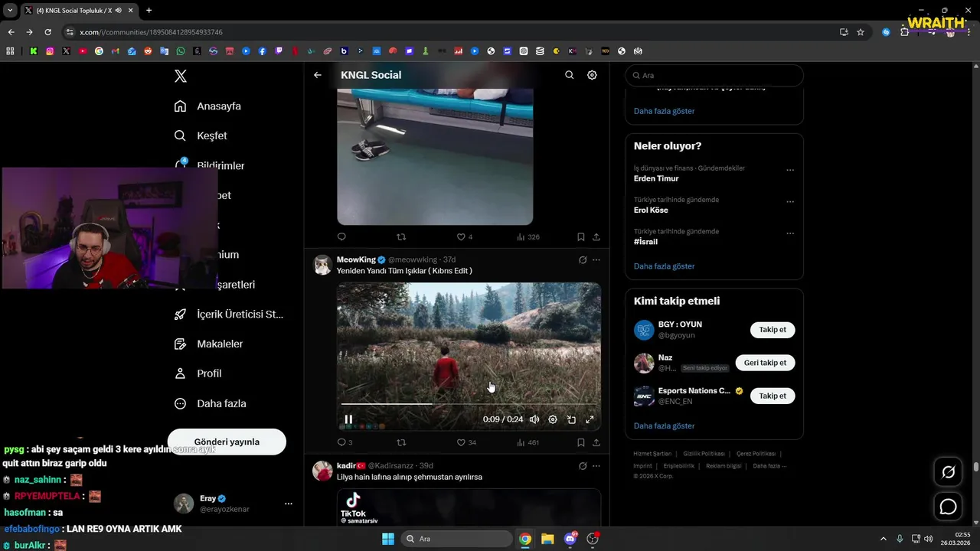
Task: Open the floating Grok button
Action: [949, 472]
